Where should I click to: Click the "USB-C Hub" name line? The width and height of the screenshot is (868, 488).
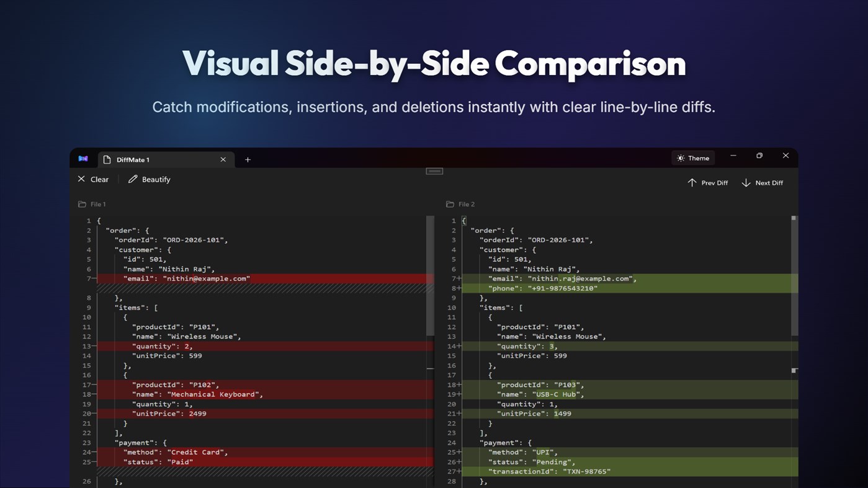pos(630,394)
